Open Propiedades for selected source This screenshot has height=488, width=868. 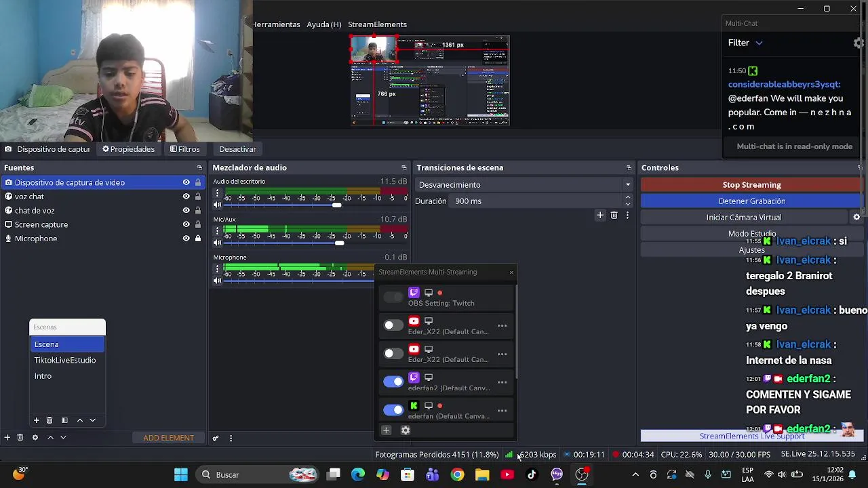click(x=128, y=149)
